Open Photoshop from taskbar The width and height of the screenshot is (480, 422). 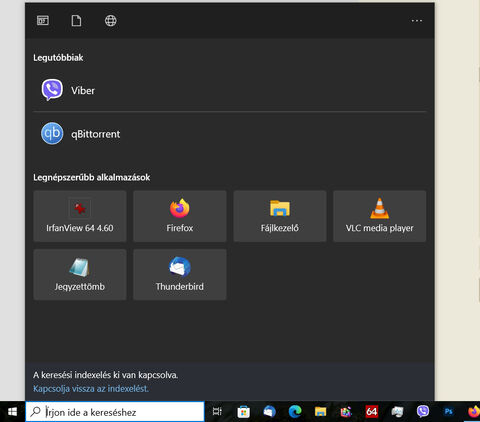[448, 412]
